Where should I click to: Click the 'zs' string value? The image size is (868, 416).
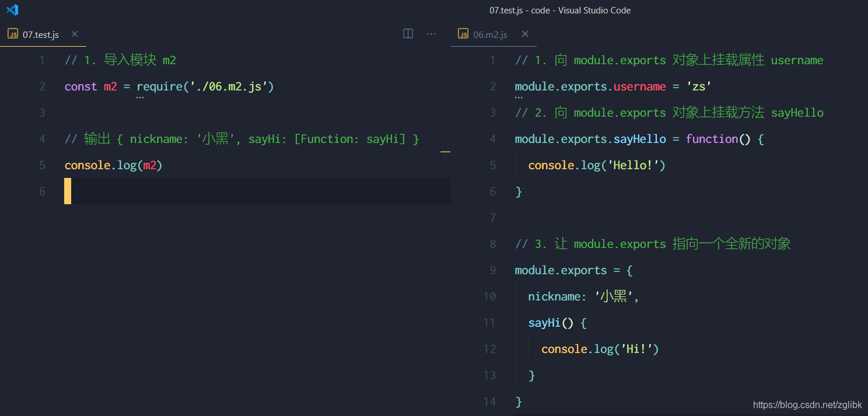(x=699, y=86)
